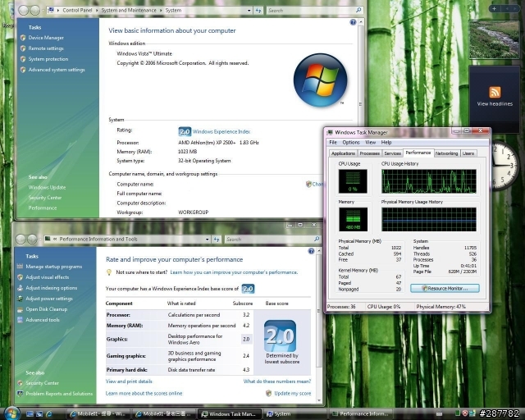Viewport: 525px width, 420px height.
Task: Click the add gadget plus button
Action: click(494, 8)
